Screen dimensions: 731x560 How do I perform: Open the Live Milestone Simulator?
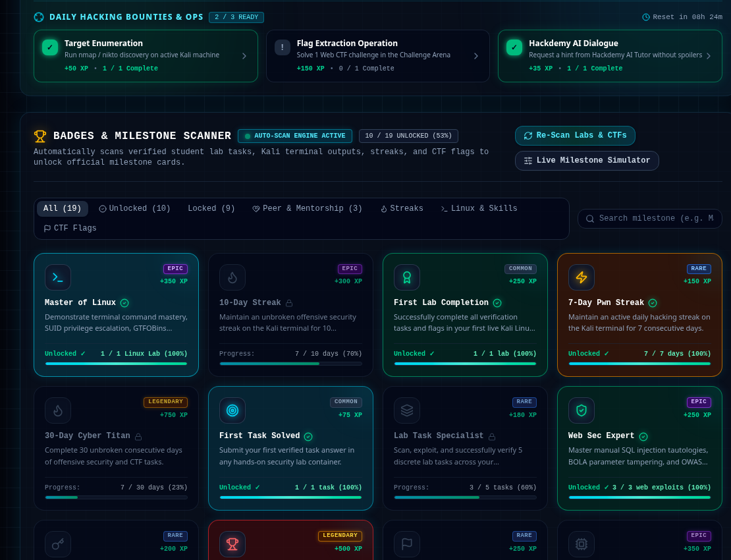(x=587, y=160)
